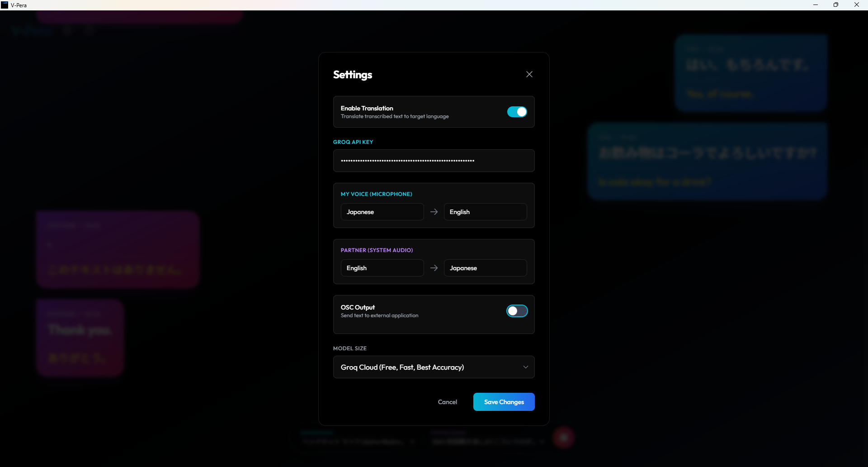Close the Settings dialog with the X
The width and height of the screenshot is (868, 467).
529,74
